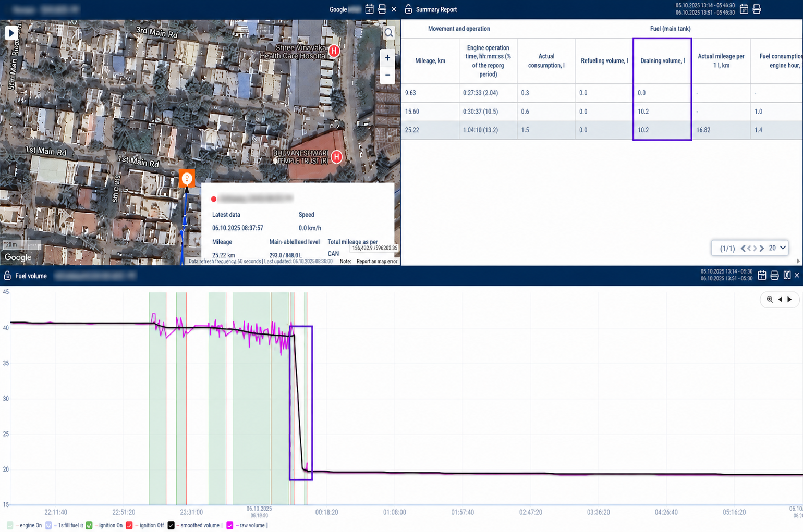The width and height of the screenshot is (803, 532).
Task: Toggle fill fuel legend checkbox
Action: tap(48, 525)
